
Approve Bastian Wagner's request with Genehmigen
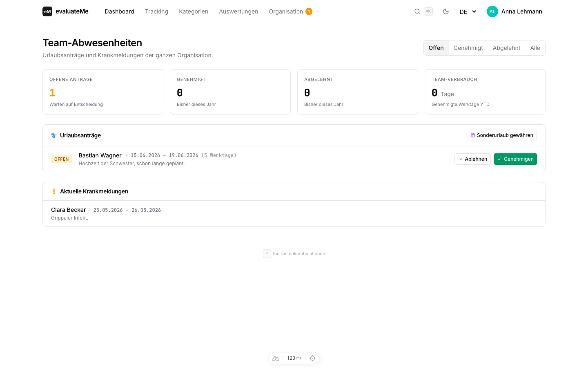click(x=515, y=159)
